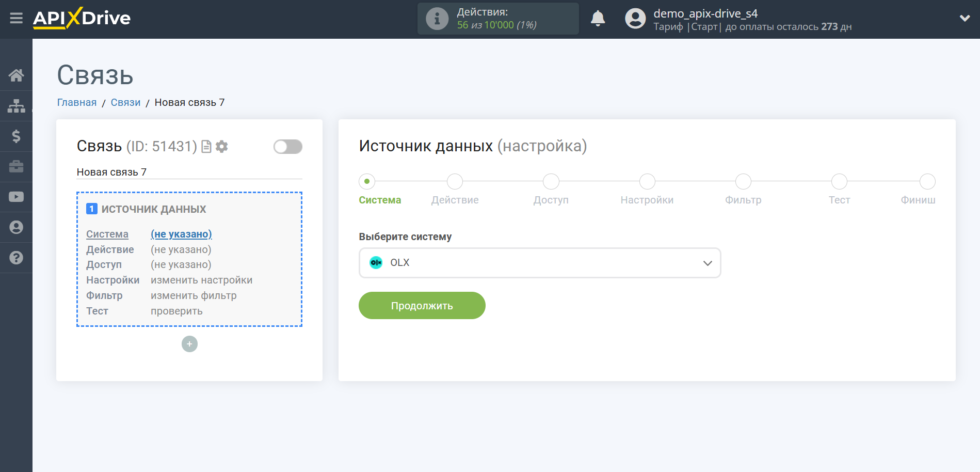This screenshot has width=980, height=472.
Task: Click the '(не указано)' system link
Action: [181, 234]
